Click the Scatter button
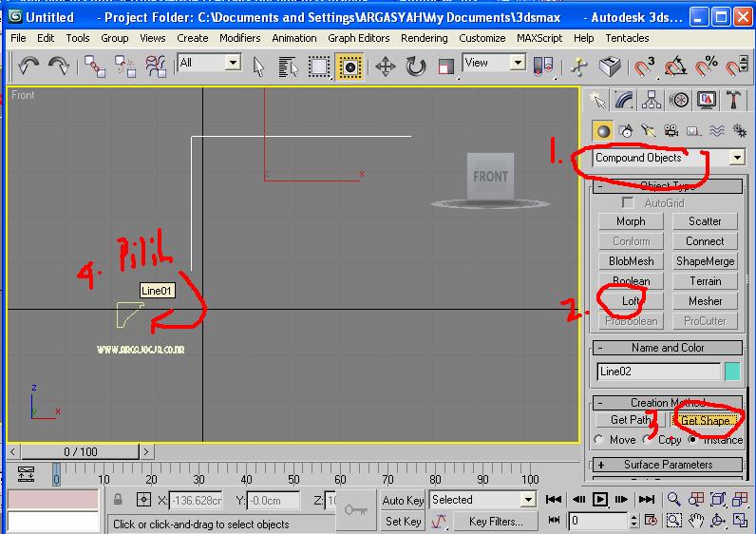 [x=705, y=221]
